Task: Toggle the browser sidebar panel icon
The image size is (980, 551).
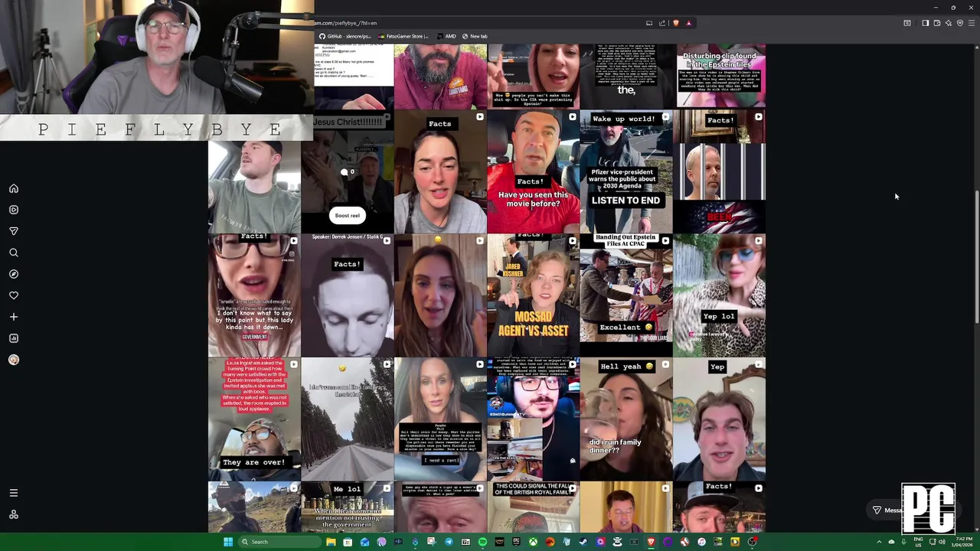Action: pyautogui.click(x=925, y=23)
